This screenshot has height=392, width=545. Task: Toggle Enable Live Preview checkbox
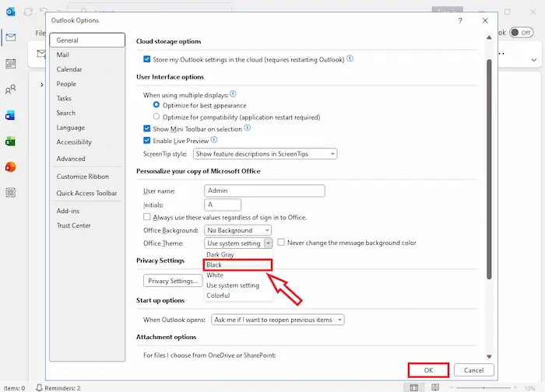(x=146, y=141)
